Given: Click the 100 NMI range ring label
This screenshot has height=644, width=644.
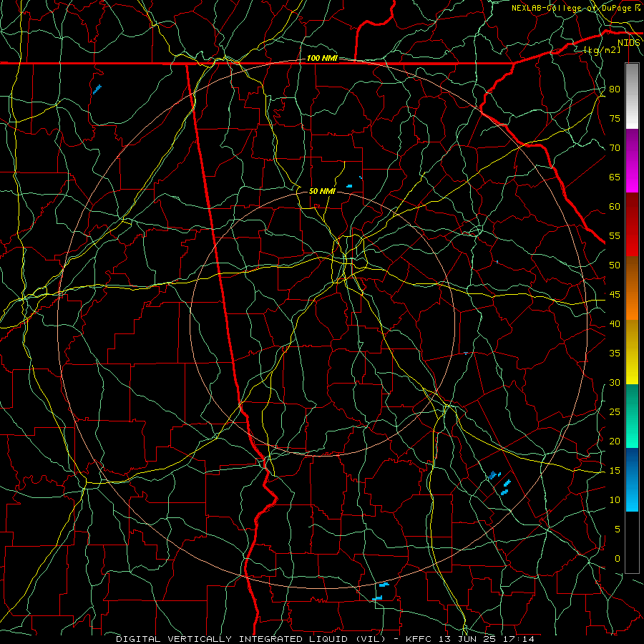Looking at the screenshot, I should point(322,59).
